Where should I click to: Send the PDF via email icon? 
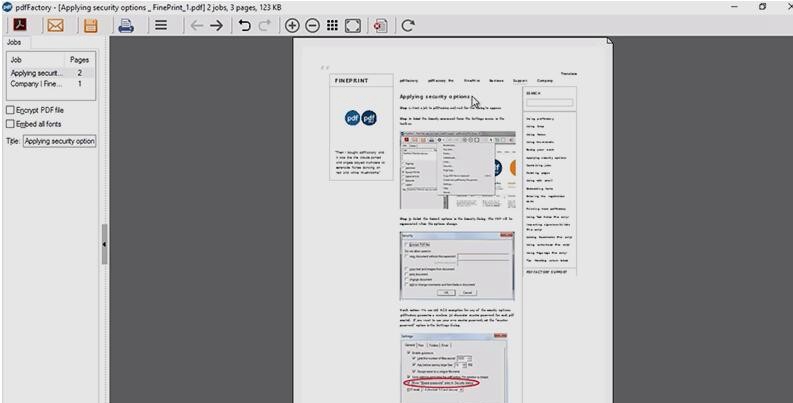click(55, 25)
